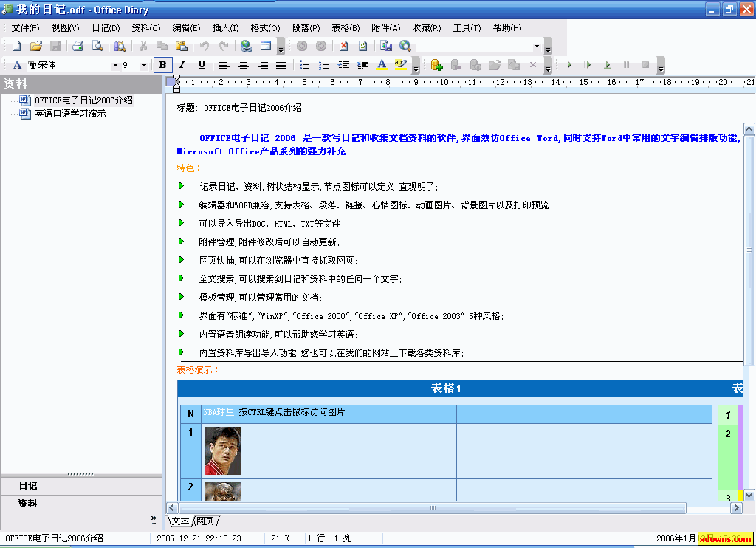Viewport: 756px width, 548px height.
Task: Search the web with the globe magnifier icon
Action: tap(405, 46)
